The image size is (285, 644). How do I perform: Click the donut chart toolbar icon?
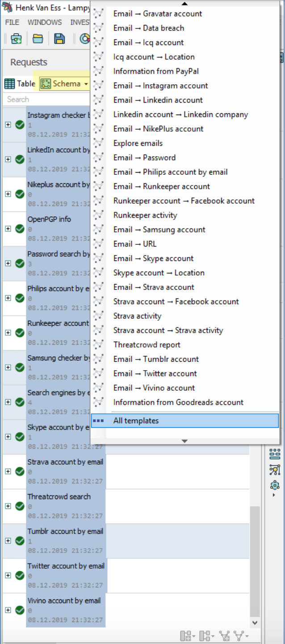click(x=85, y=39)
